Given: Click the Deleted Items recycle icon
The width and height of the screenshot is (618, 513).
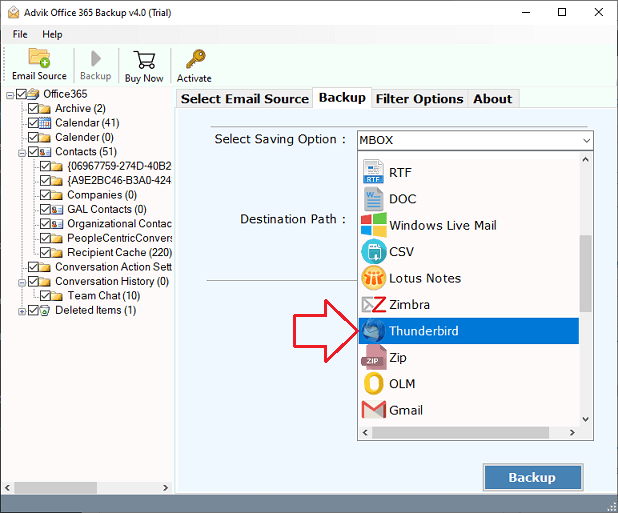Looking at the screenshot, I should pyautogui.click(x=45, y=310).
